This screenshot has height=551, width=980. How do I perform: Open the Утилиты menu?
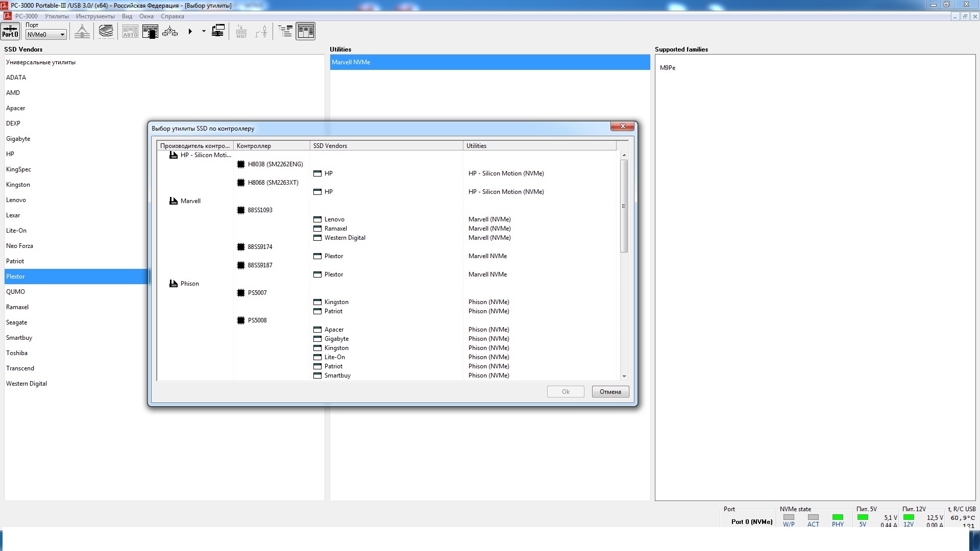(x=57, y=16)
